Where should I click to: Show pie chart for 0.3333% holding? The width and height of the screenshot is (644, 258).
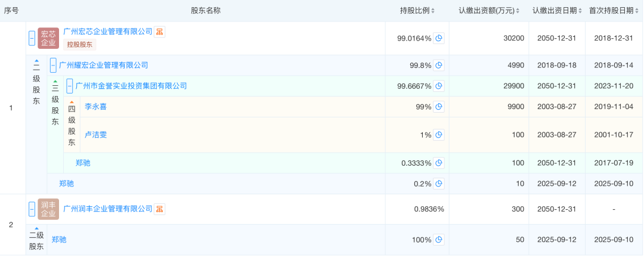click(439, 163)
